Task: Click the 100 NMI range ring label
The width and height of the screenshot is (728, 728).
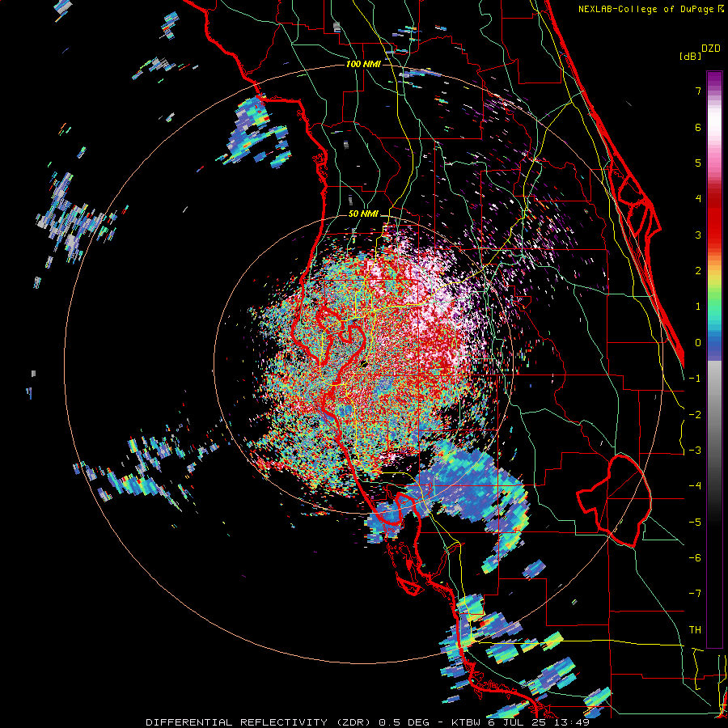Action: pos(363,64)
